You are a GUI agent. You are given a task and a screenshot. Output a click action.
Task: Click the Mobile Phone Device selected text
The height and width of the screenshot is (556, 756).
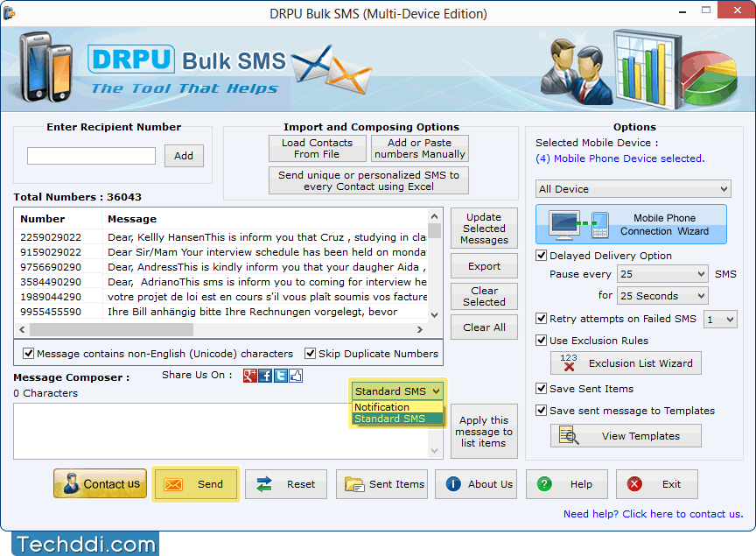(620, 158)
